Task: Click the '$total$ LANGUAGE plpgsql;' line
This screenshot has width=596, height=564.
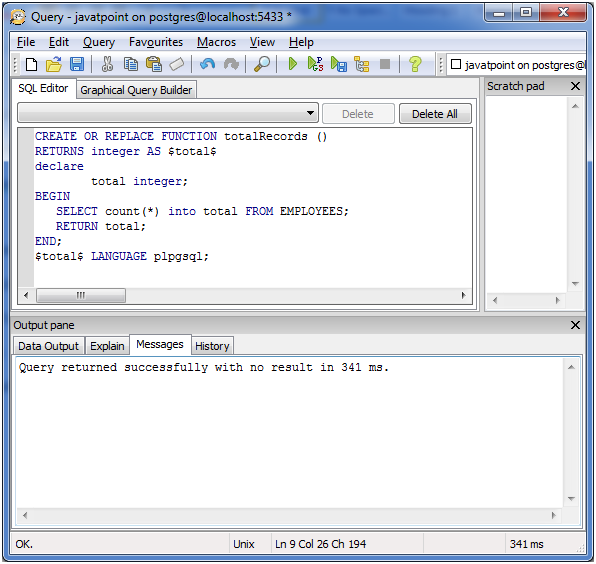Action: pos(122,257)
